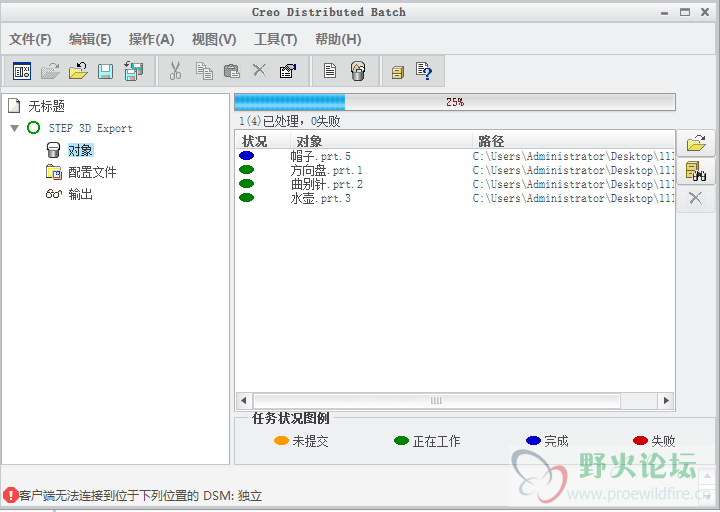Image resolution: width=720 pixels, height=512 pixels.
Task: Click the horizontal scrollbar thumb
Action: (x=437, y=400)
